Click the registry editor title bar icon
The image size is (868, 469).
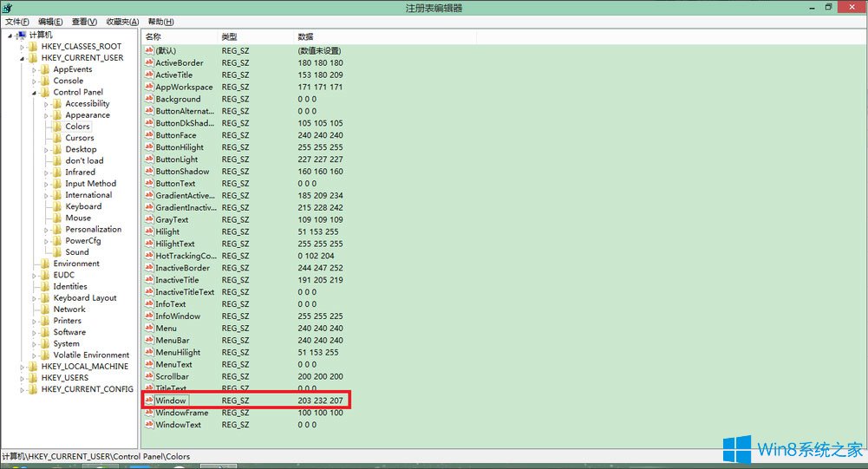point(7,8)
